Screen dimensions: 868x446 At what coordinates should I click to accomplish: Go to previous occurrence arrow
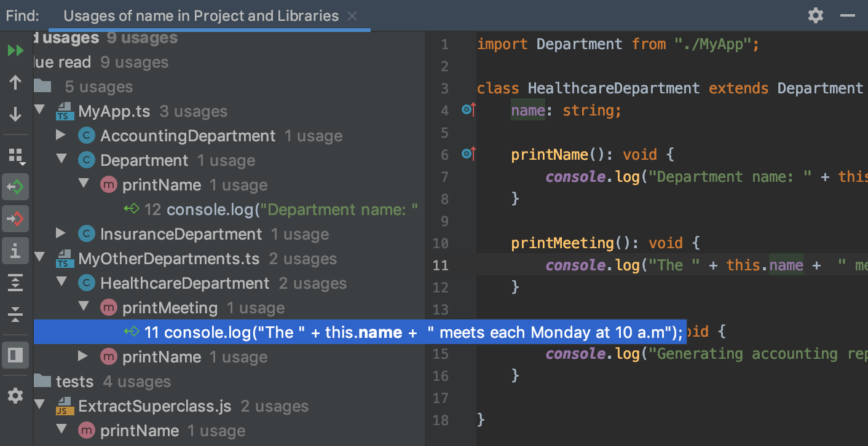point(15,82)
